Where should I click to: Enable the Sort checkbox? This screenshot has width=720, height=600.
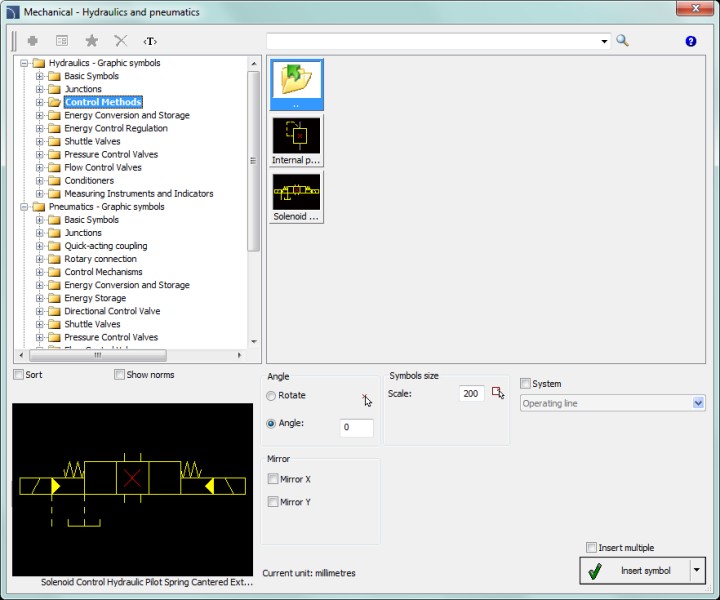pos(19,375)
